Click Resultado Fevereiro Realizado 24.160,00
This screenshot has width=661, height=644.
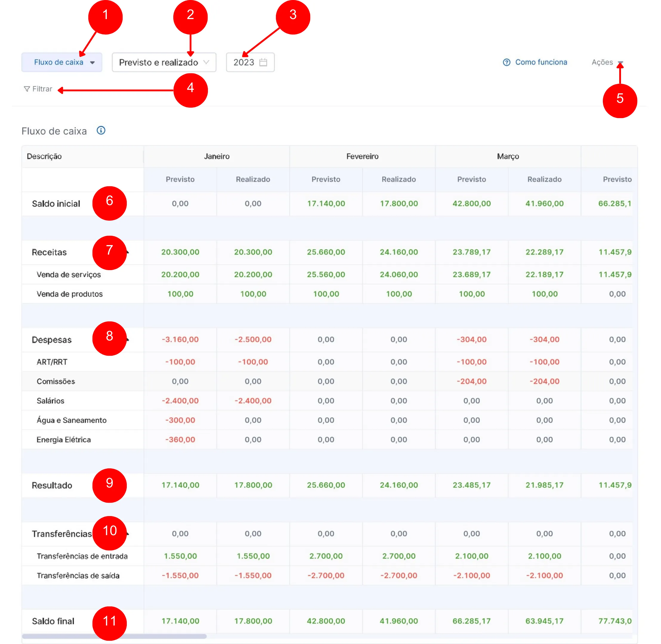click(x=399, y=485)
